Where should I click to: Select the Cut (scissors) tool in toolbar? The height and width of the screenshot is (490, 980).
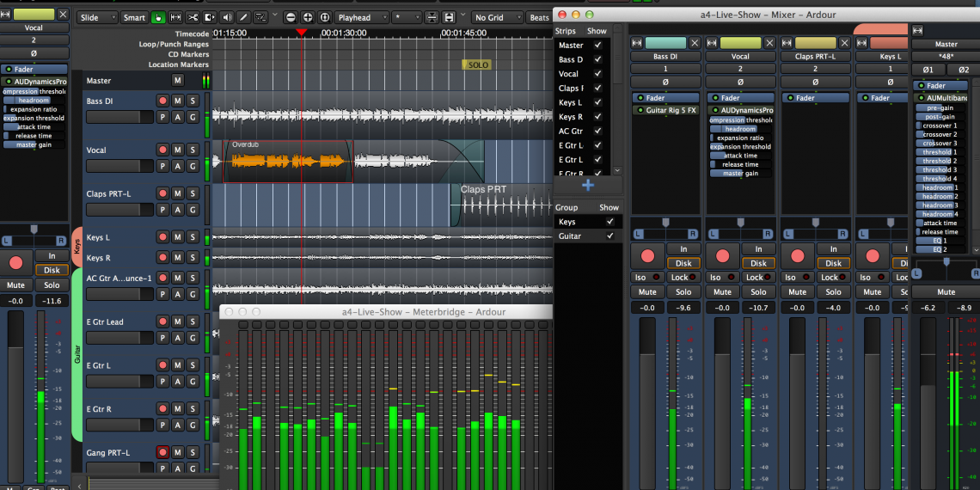[193, 17]
